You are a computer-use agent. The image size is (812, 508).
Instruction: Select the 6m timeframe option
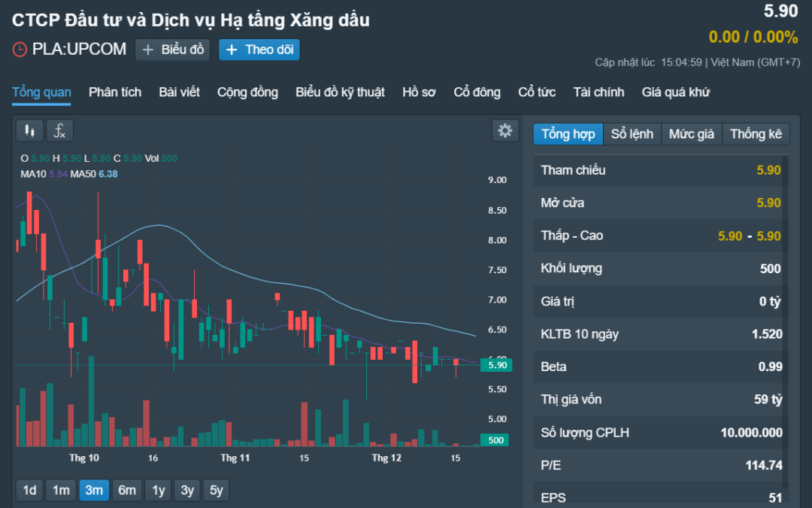126,490
